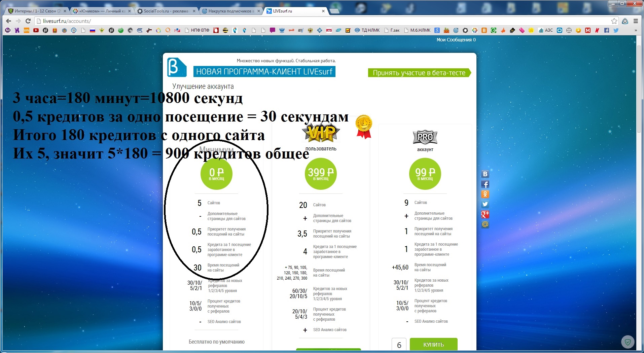This screenshot has height=353, width=644.
Task: Click the months quantity field showing 6
Action: point(399,345)
